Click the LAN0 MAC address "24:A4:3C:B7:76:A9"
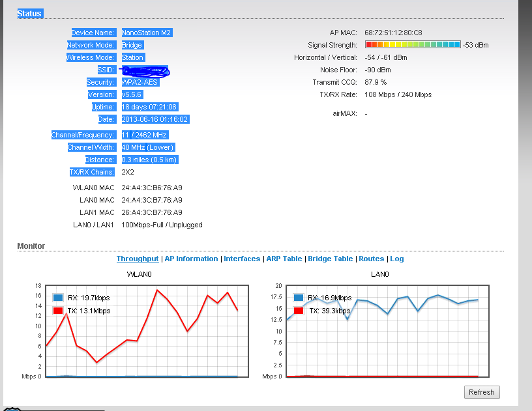The width and height of the screenshot is (532, 411). coord(152,200)
